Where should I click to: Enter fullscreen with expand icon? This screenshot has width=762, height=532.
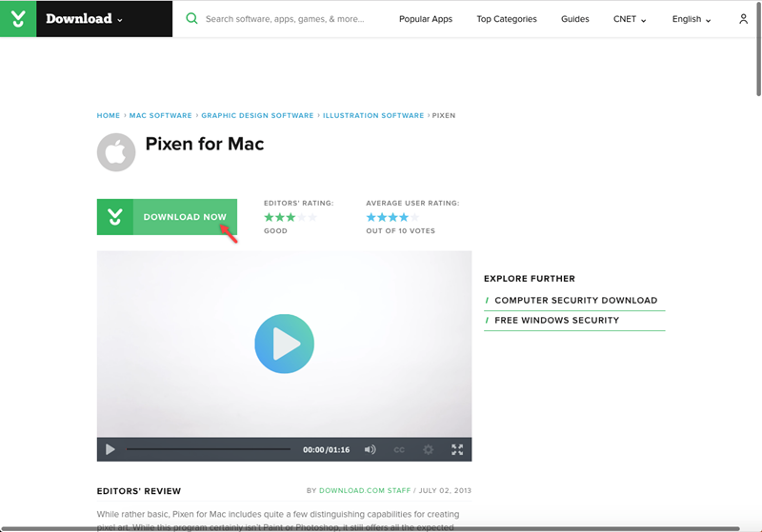point(457,449)
